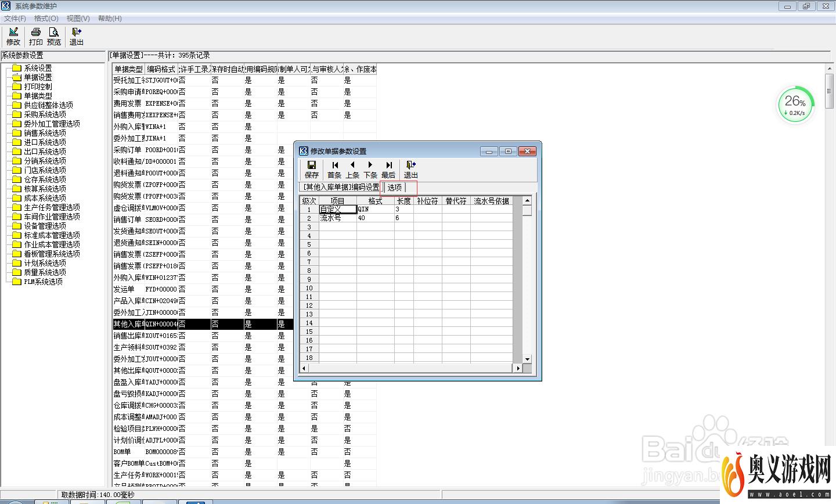Click the 编码格式 column header
Screen dimensions: 836x504
(161, 69)
